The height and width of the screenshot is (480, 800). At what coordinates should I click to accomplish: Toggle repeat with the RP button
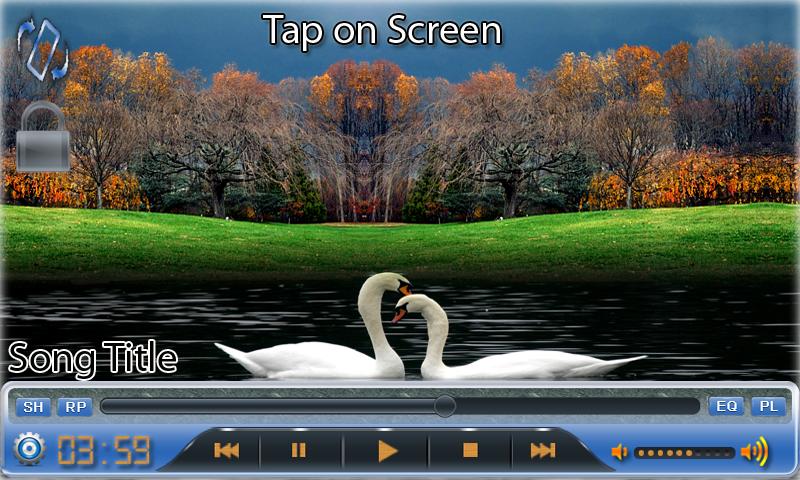(75, 407)
